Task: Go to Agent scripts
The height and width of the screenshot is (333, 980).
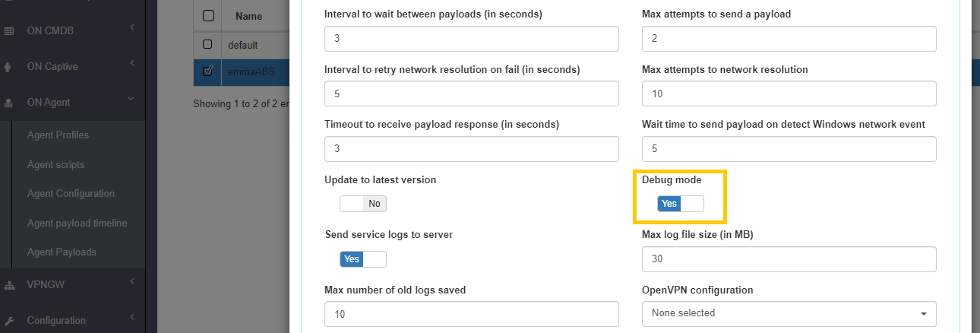Action: tap(55, 164)
